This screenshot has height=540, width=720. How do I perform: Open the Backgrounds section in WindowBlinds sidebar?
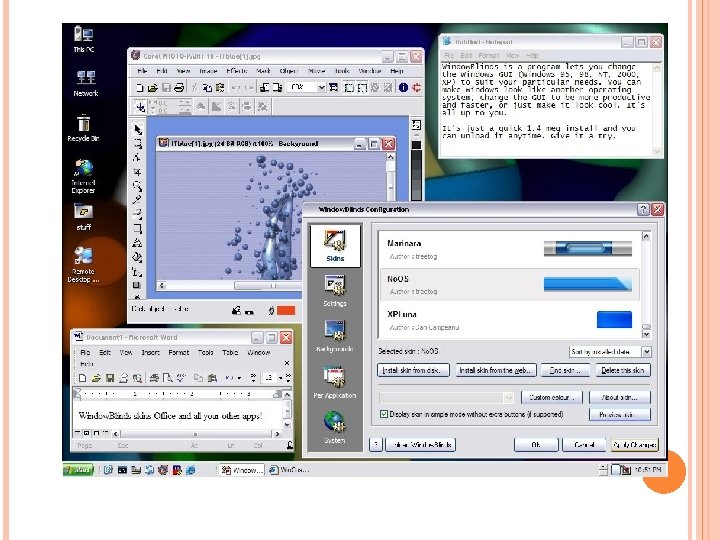[x=335, y=336]
